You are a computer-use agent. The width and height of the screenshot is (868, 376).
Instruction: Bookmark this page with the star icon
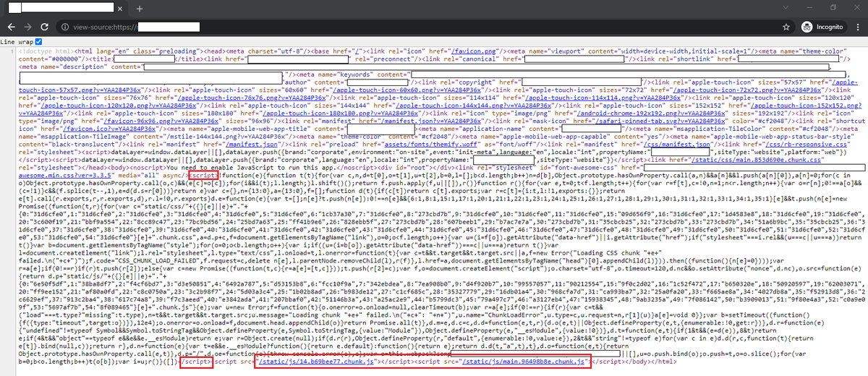pyautogui.click(x=786, y=26)
